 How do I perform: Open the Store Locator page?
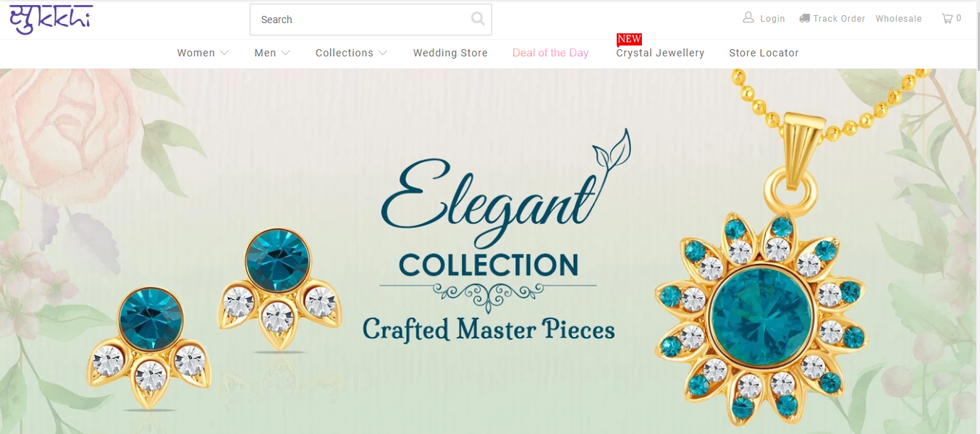tap(764, 53)
